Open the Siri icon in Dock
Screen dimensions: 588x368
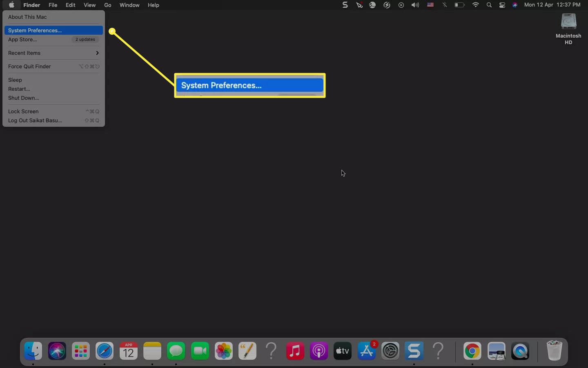click(57, 351)
